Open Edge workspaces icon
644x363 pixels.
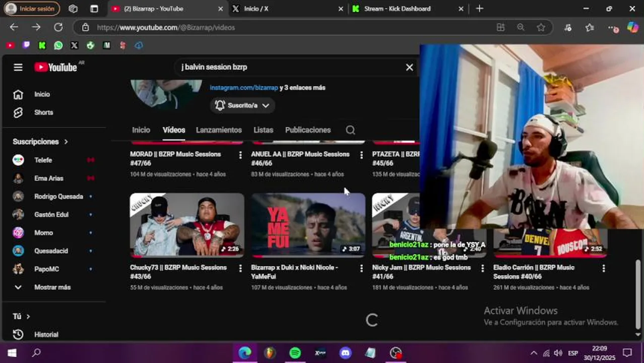[x=73, y=9]
